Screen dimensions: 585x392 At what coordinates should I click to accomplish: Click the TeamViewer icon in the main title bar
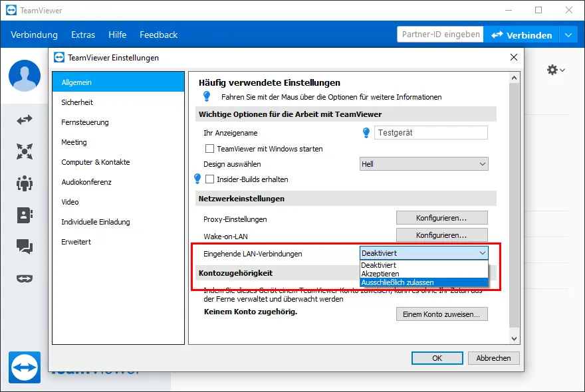11,10
